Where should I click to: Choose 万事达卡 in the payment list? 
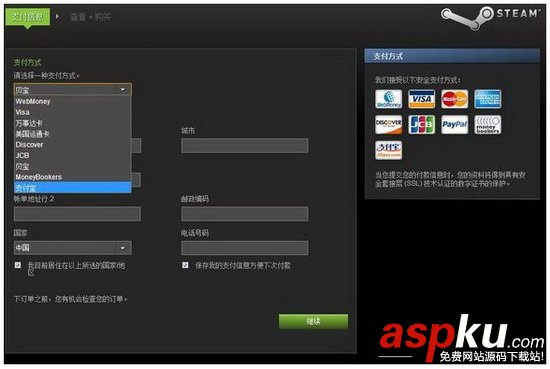pos(73,123)
